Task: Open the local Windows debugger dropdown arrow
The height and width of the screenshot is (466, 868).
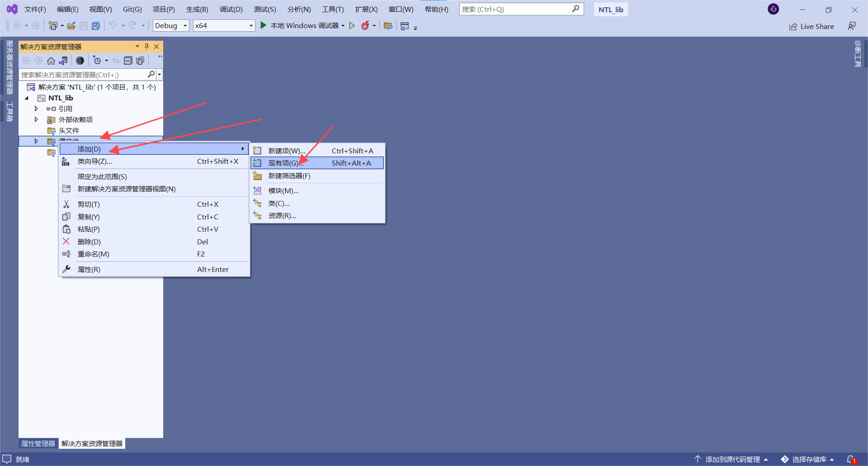Action: click(343, 26)
